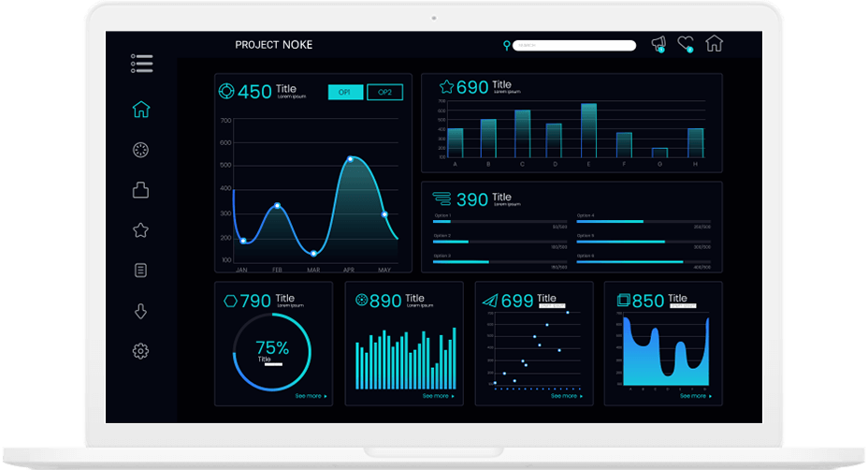
Task: Expand See more under 850 area chart
Action: [696, 396]
